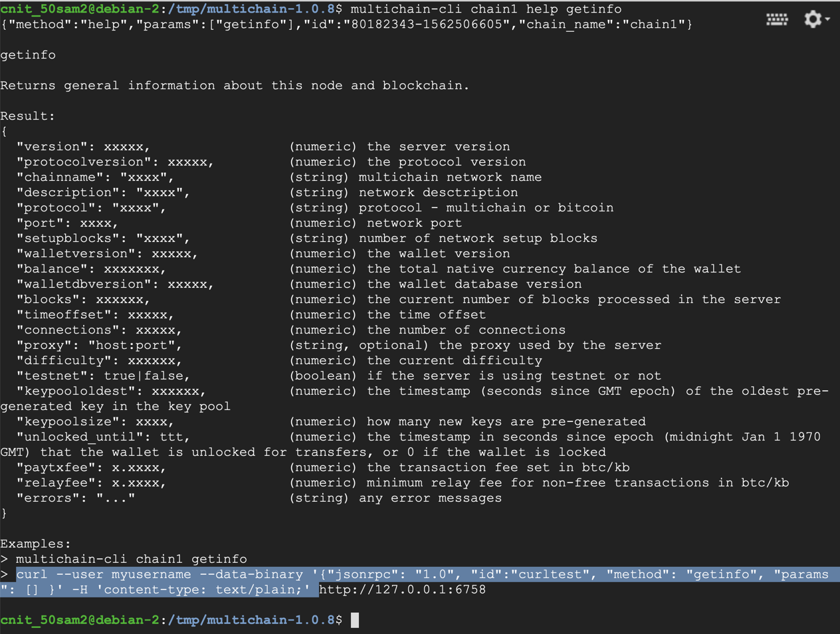Click "the number of connections" description
The width and height of the screenshot is (840, 634).
coord(467,330)
